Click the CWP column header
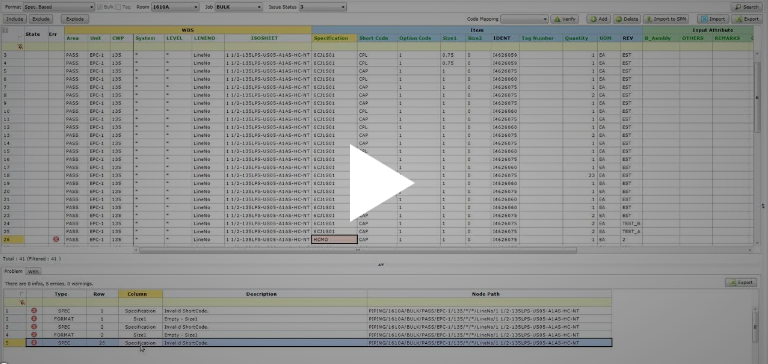Image resolution: width=768 pixels, height=364 pixels. click(121, 38)
